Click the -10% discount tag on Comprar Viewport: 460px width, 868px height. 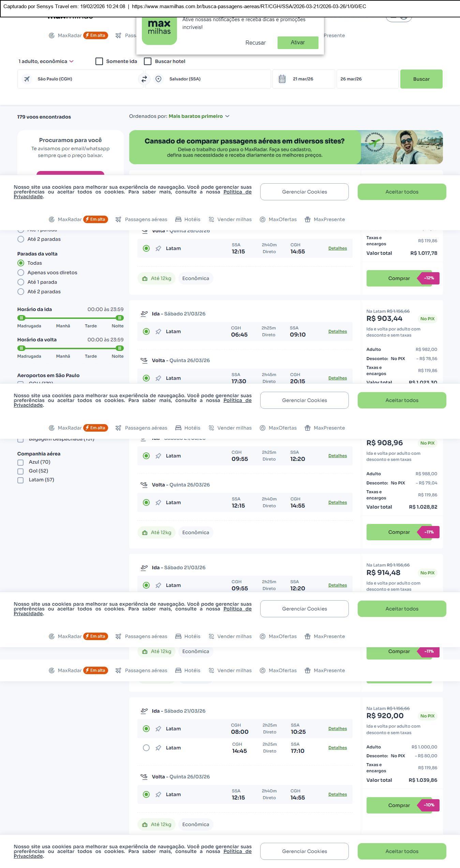(x=429, y=805)
